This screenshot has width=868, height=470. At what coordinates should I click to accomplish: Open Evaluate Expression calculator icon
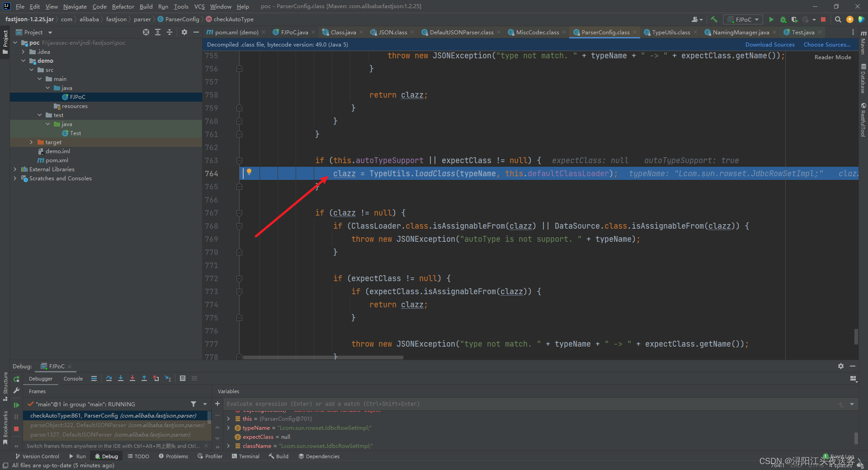click(183, 379)
